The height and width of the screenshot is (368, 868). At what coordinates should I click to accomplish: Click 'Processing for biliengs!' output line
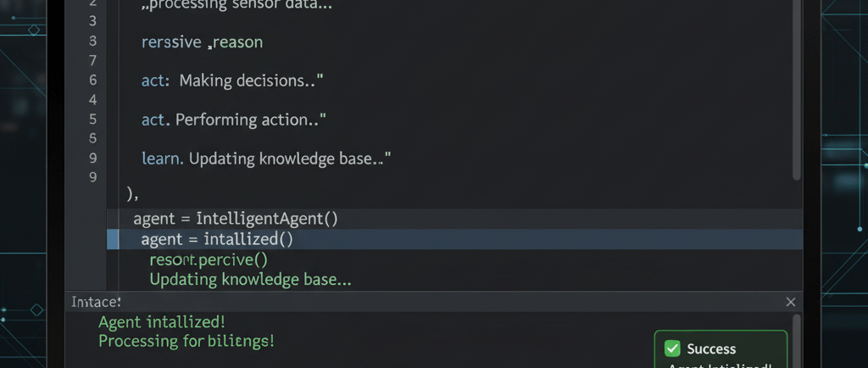pos(186,341)
